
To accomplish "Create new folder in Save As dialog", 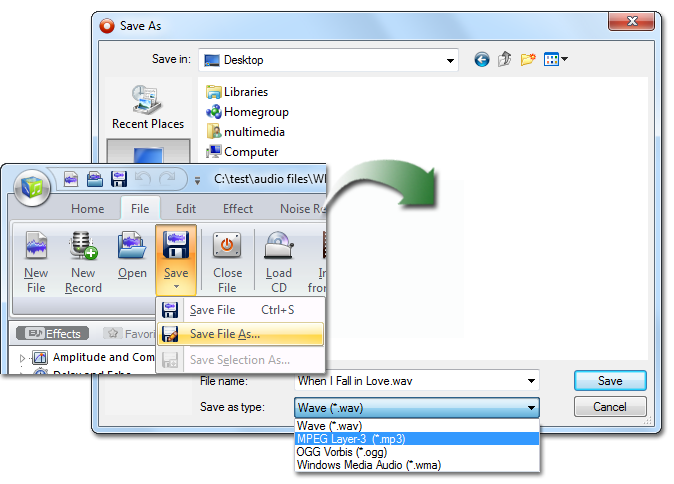I will (x=527, y=60).
